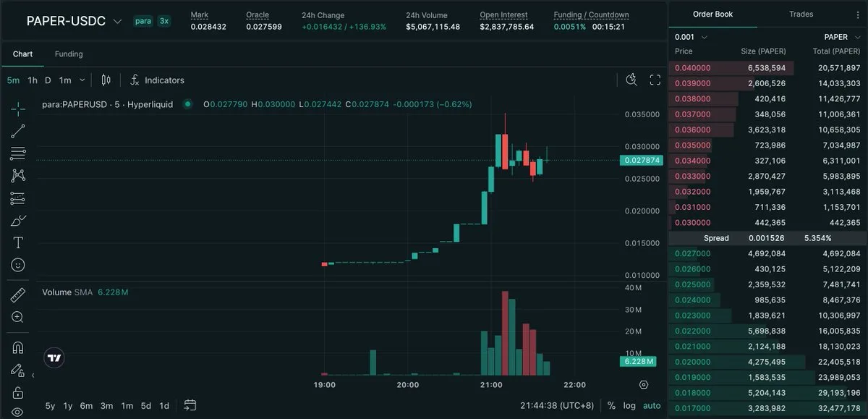Pick the brush drawing tool
Viewport: 868px width, 419px height.
coord(18,221)
